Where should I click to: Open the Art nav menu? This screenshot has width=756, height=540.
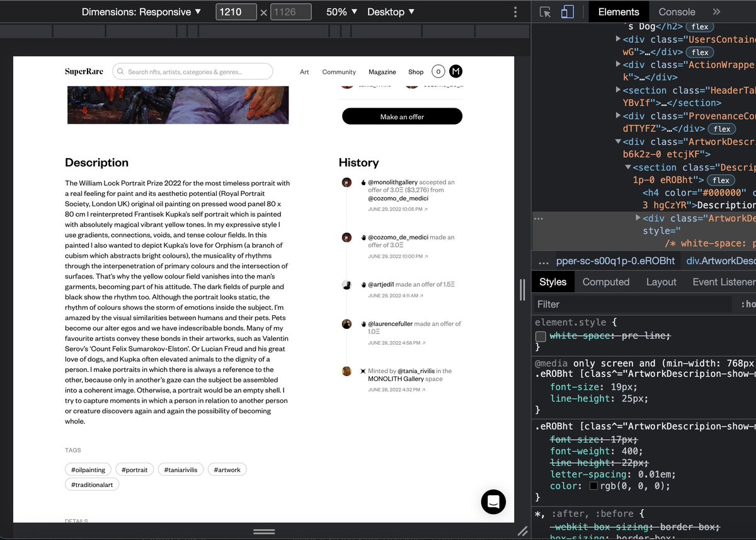[x=304, y=72]
